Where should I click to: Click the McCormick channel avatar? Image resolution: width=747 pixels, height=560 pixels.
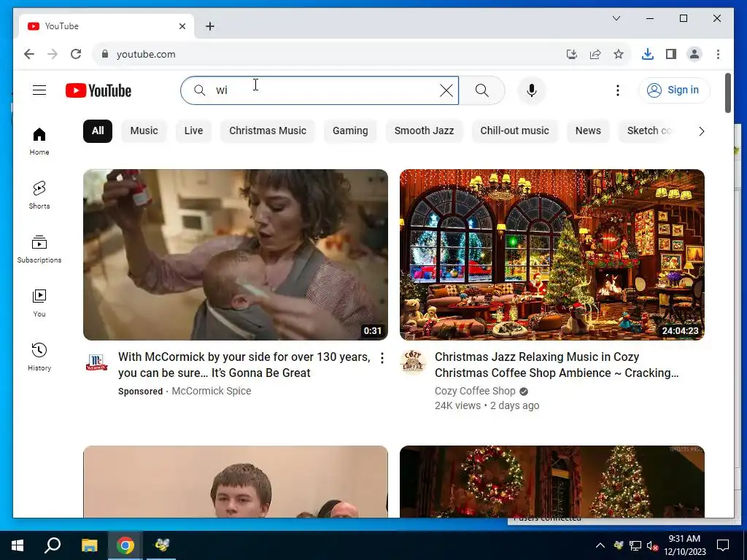pos(97,363)
